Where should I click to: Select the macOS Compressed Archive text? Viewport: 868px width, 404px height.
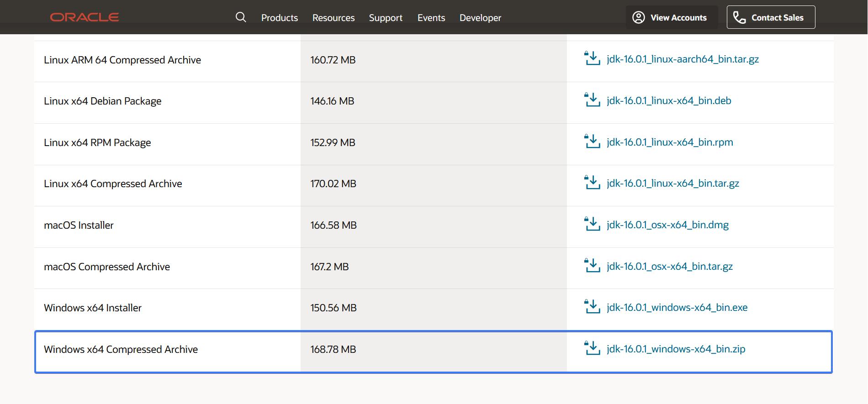pyautogui.click(x=107, y=267)
